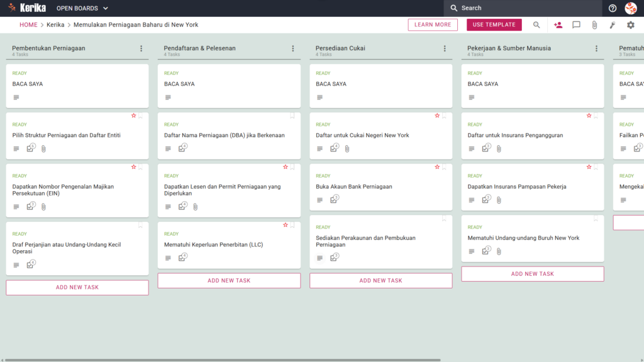
Task: Click the highlight wrench tool icon
Action: (613, 25)
